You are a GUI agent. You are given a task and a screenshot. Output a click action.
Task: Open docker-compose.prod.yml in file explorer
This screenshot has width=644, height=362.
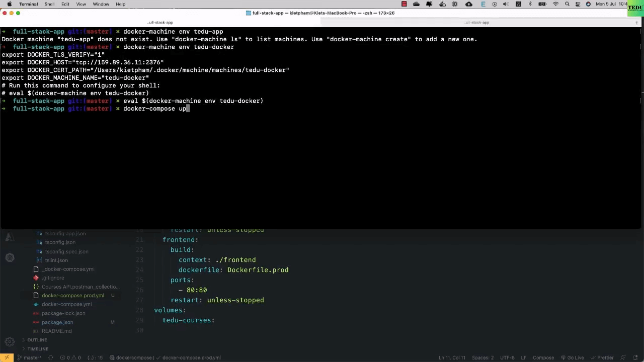(x=73, y=296)
